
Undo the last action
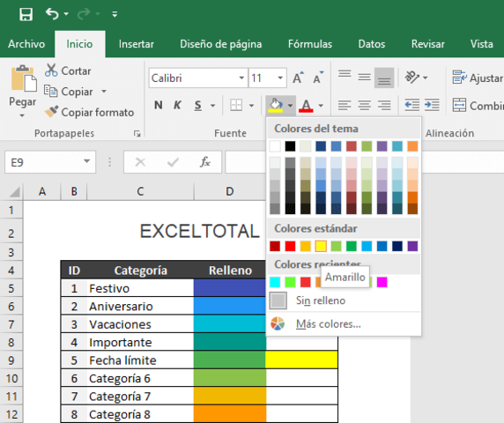52,14
